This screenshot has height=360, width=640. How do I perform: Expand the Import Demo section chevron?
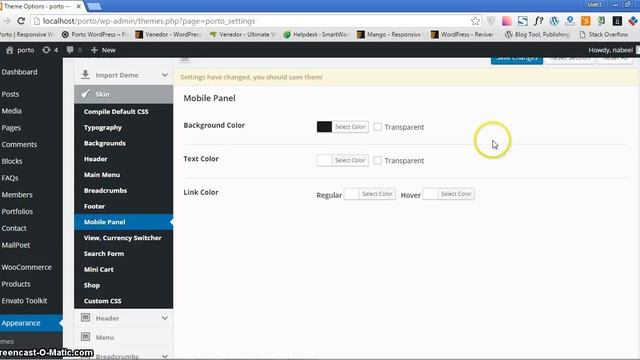click(x=164, y=75)
